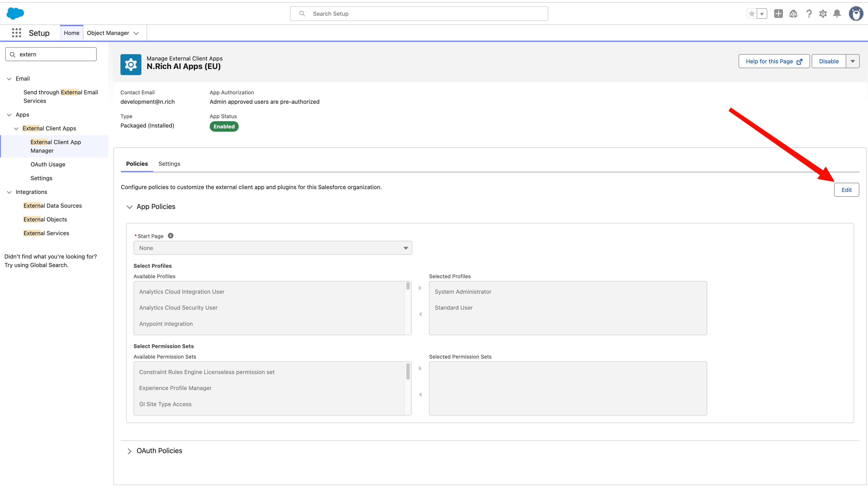Open OAuth Usage in sidebar
868x497 pixels.
[48, 164]
